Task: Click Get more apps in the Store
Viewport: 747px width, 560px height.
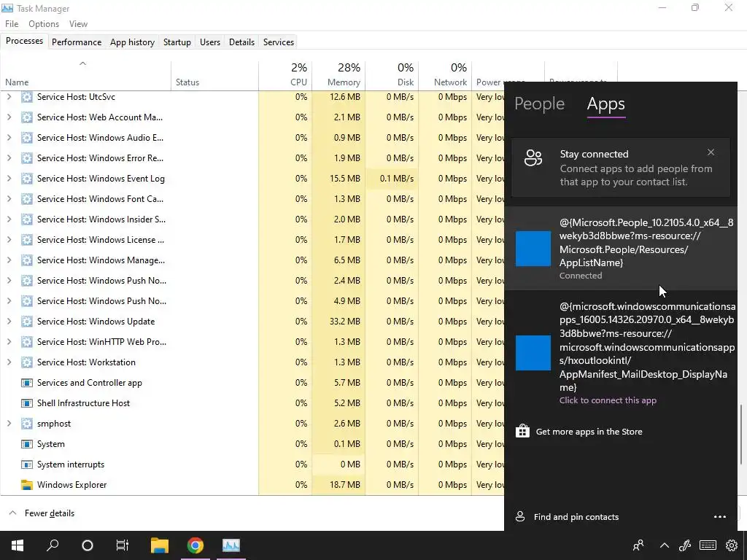Action: tap(589, 432)
